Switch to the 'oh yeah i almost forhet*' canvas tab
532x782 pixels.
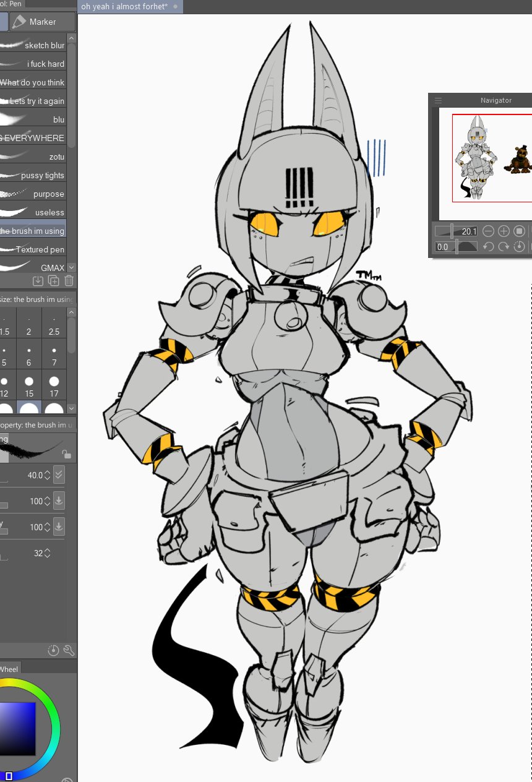(x=130, y=7)
